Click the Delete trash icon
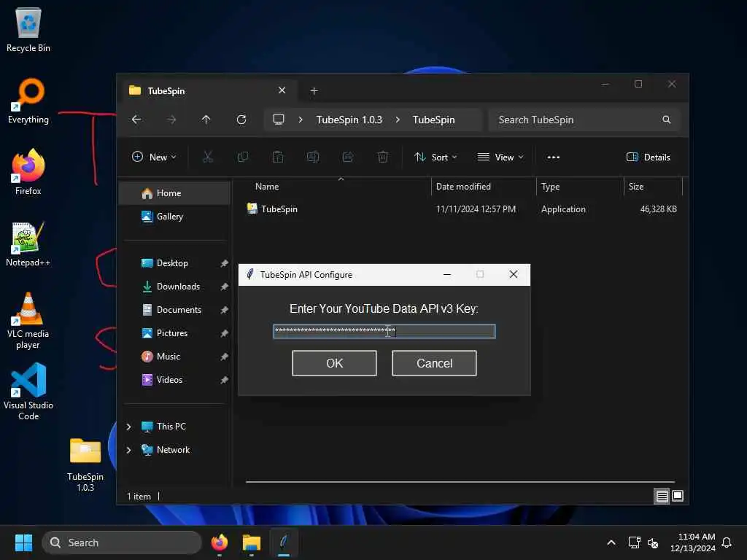Screen dimensions: 747x560 pyautogui.click(x=382, y=157)
